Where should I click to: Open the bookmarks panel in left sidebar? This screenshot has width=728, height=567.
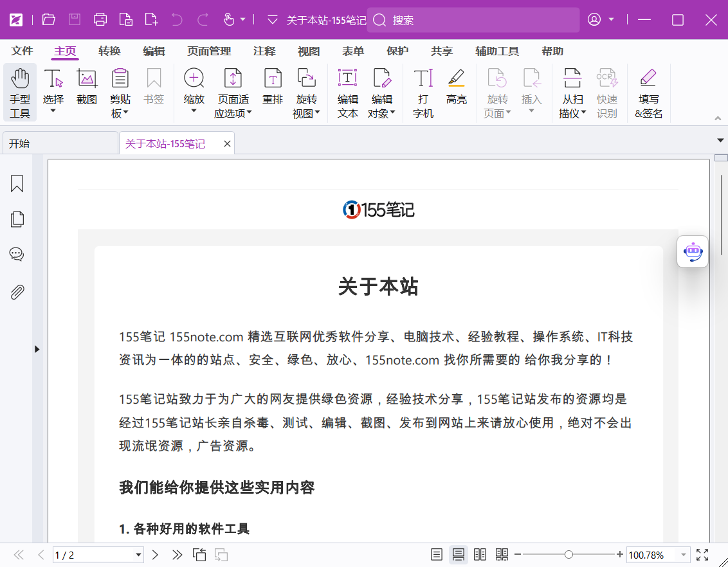[17, 184]
